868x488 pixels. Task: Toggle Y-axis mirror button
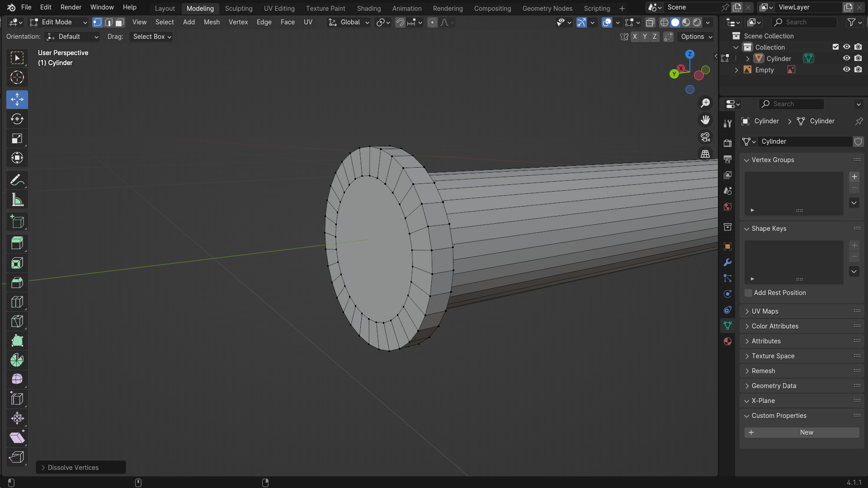645,37
